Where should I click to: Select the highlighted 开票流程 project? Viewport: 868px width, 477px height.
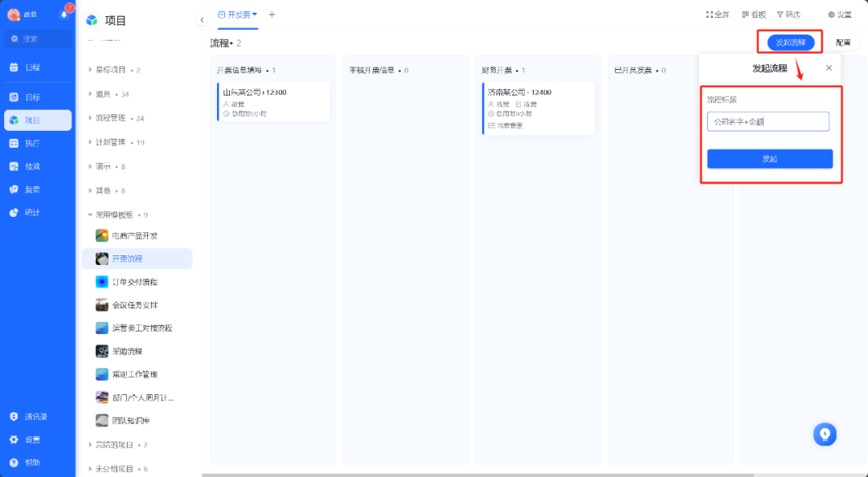[137, 259]
